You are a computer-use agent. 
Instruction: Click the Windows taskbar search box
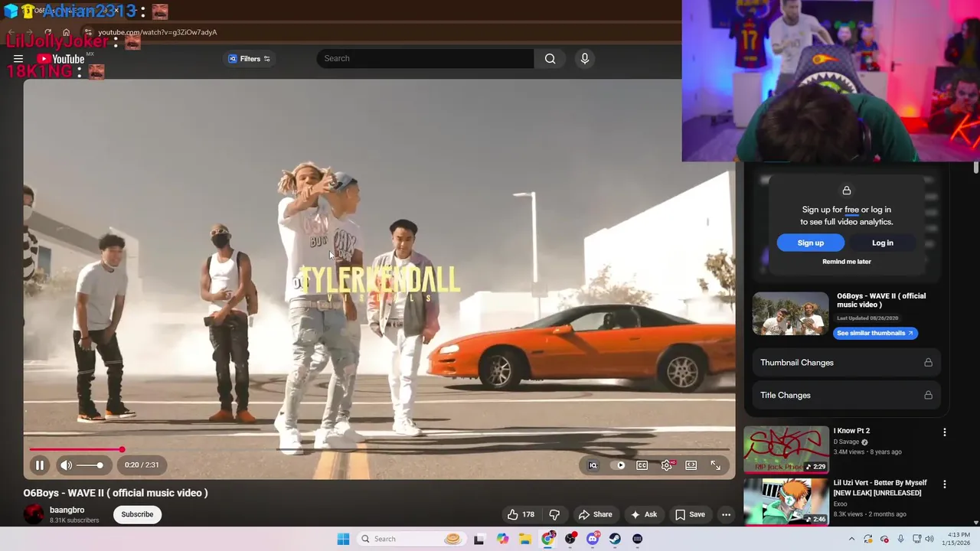(410, 539)
